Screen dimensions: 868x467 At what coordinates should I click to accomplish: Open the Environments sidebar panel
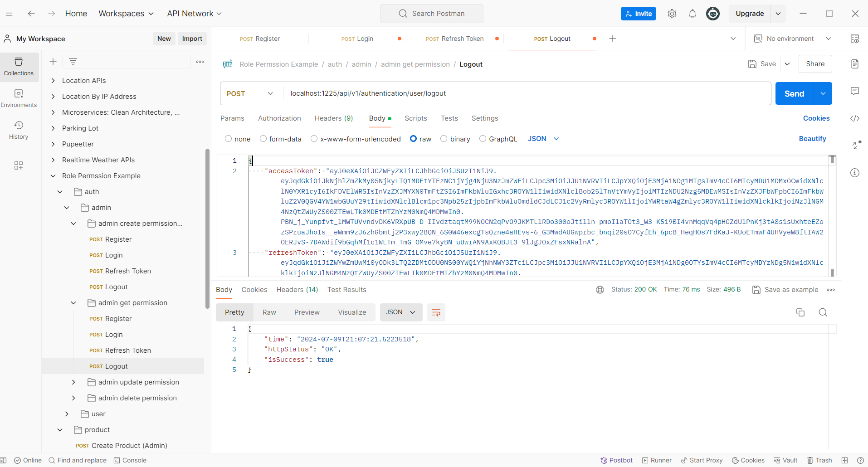click(19, 98)
